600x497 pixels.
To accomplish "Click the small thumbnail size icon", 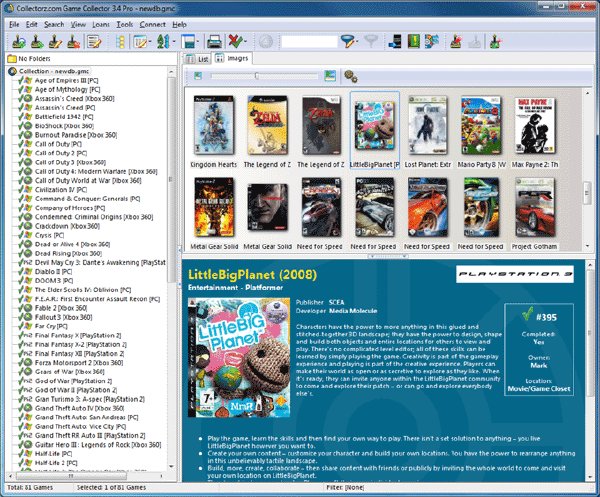I will point(198,76).
